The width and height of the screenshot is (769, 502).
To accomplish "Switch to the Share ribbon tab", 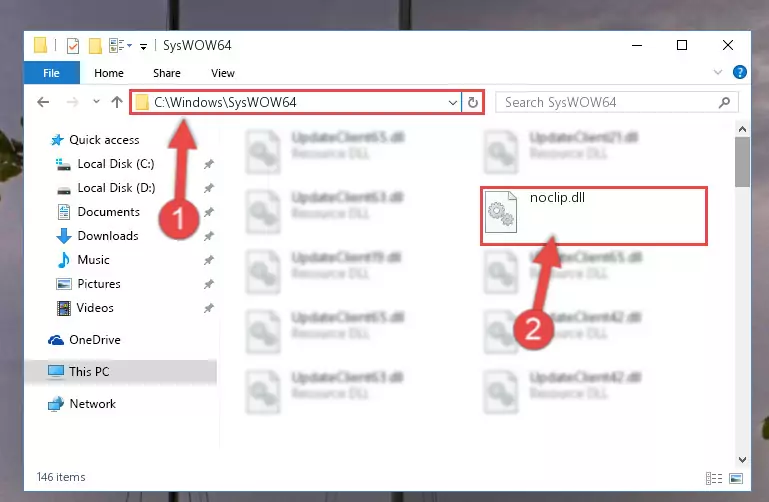I will coord(167,73).
